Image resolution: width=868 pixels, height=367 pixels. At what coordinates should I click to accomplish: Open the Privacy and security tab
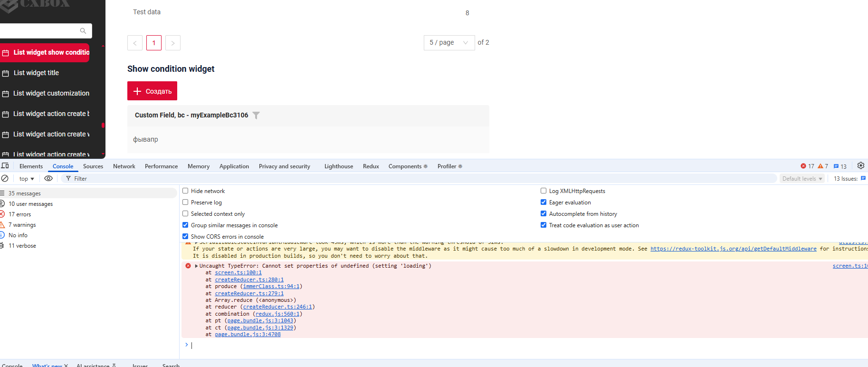click(285, 166)
